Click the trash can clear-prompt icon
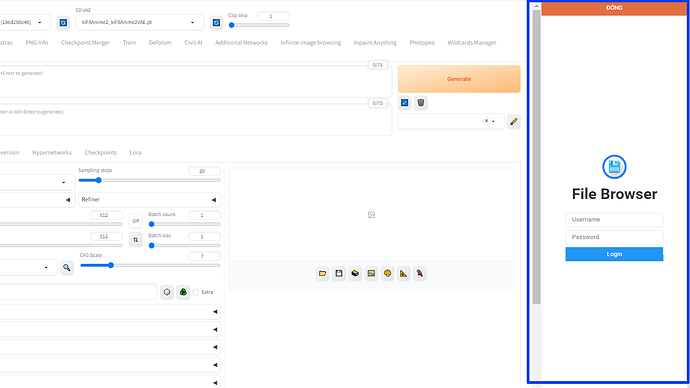Viewport: 690px width, 388px height. click(421, 102)
